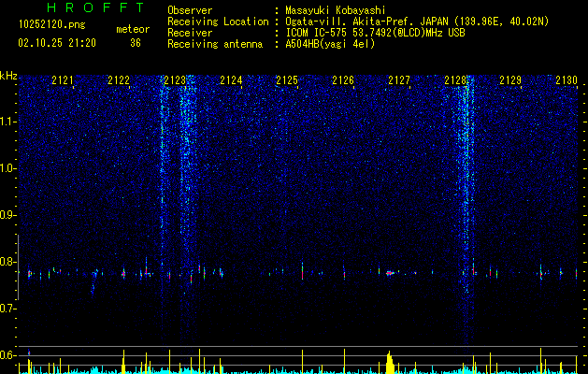Viewport: 588px width, 374px height.
Task: Click the Receiver label
Action: point(190,33)
